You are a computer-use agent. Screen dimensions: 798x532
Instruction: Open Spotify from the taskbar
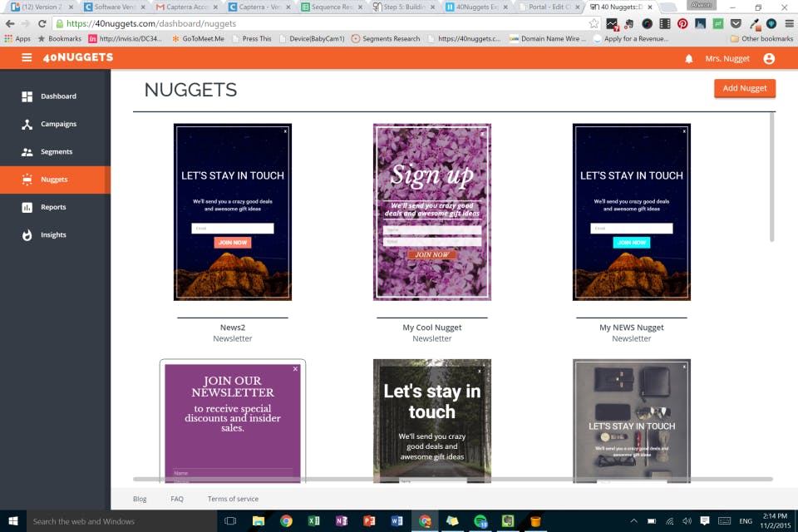point(480,521)
